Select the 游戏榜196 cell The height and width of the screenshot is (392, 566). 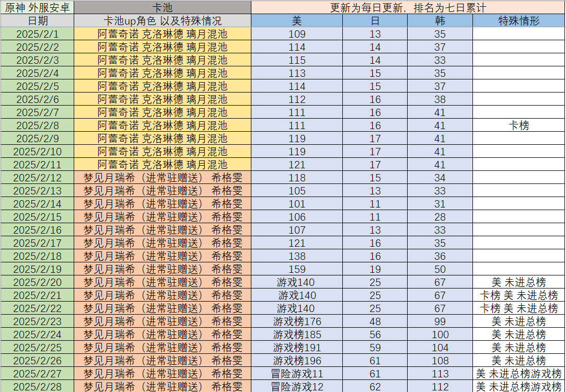(x=297, y=361)
